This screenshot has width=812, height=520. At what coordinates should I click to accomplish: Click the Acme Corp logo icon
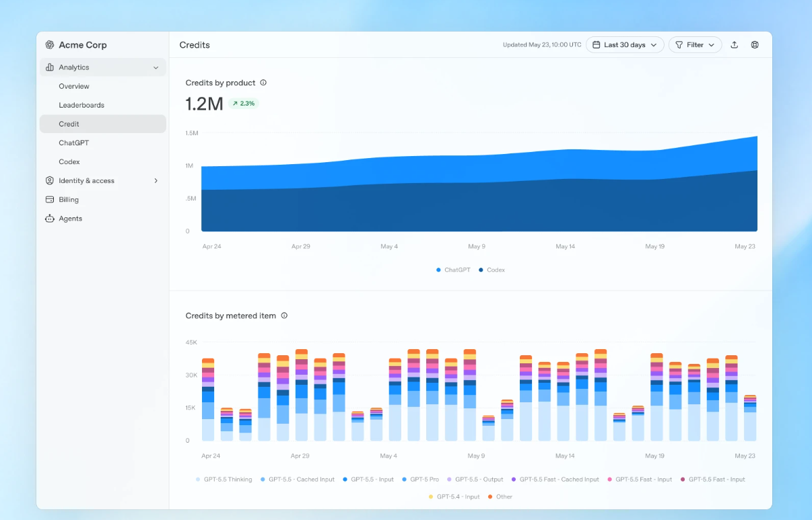click(49, 45)
